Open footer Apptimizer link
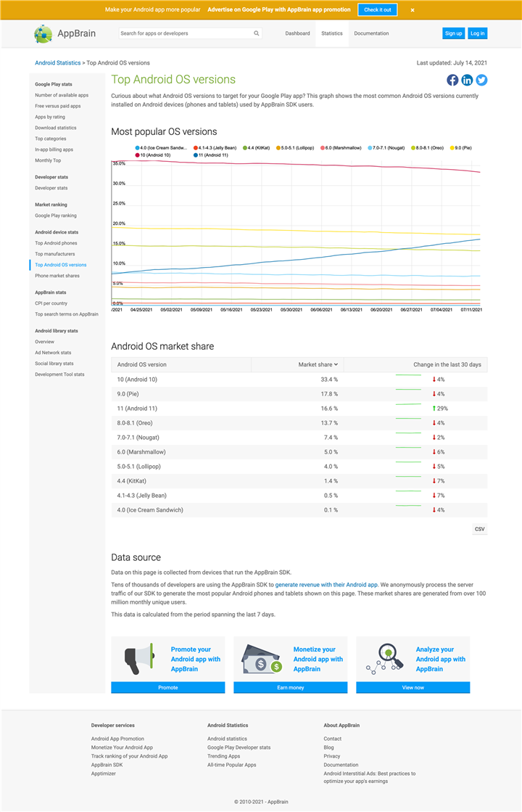Image resolution: width=522 pixels, height=812 pixels. pyautogui.click(x=104, y=773)
